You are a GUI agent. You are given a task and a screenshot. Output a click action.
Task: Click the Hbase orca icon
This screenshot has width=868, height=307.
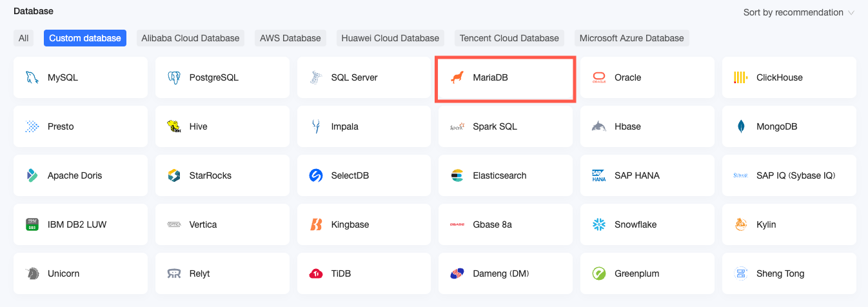(x=599, y=126)
